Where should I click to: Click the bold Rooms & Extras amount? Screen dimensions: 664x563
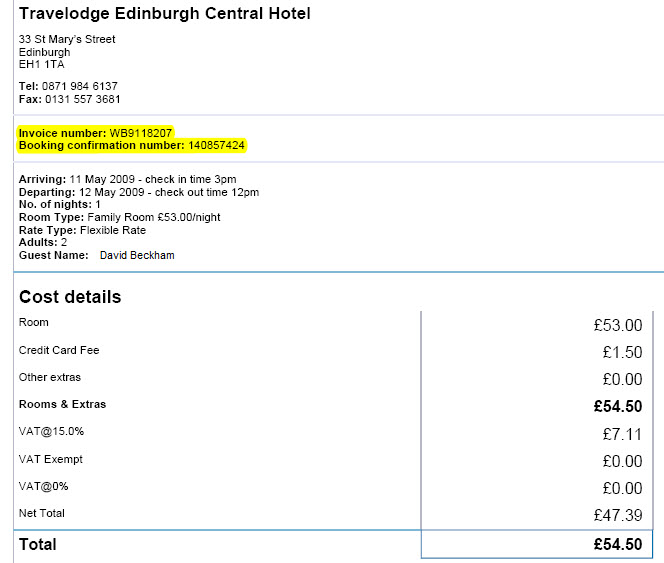(x=618, y=406)
